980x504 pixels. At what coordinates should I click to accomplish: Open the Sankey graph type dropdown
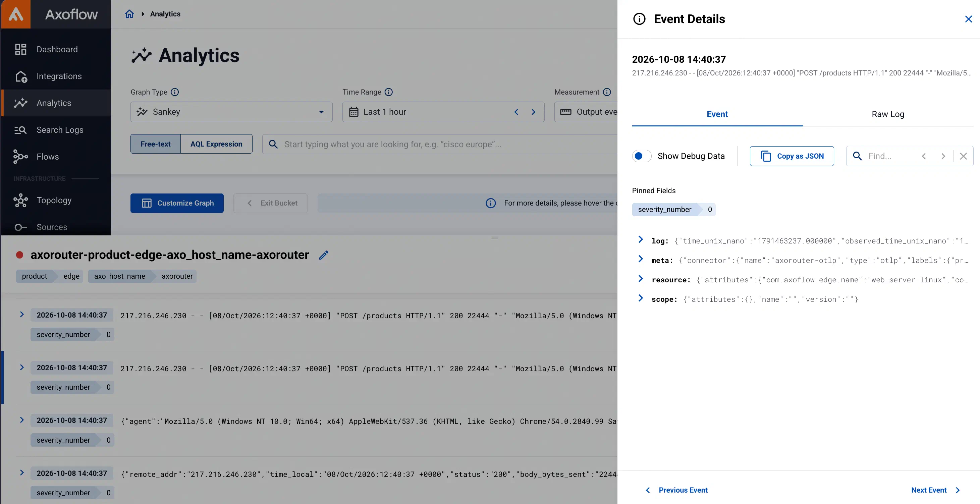231,112
